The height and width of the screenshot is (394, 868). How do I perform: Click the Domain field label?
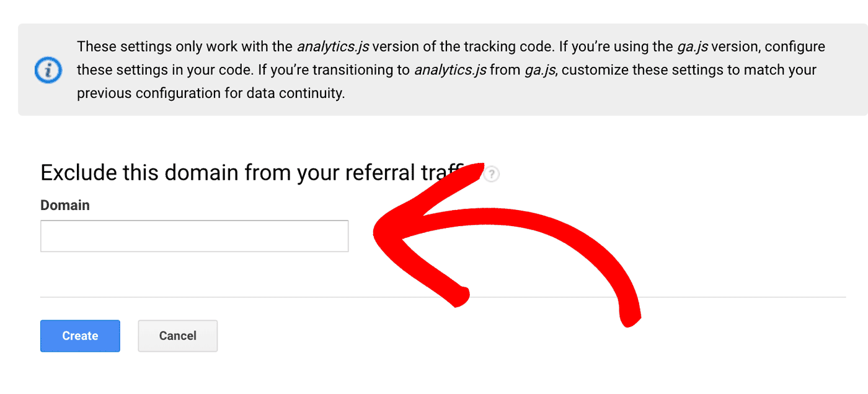coord(64,204)
